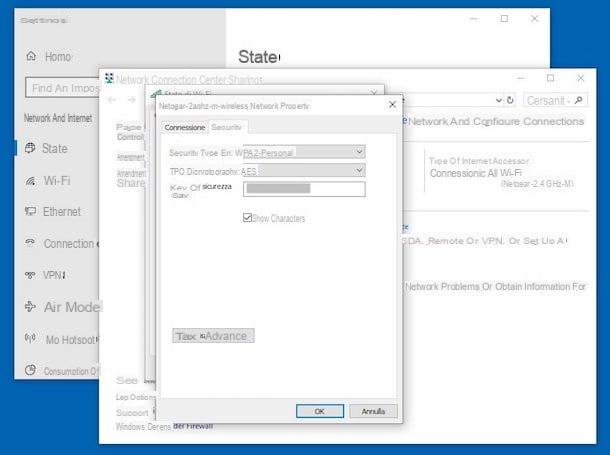
Task: Expand the Network Center address bar dropdown
Action: [x=499, y=100]
